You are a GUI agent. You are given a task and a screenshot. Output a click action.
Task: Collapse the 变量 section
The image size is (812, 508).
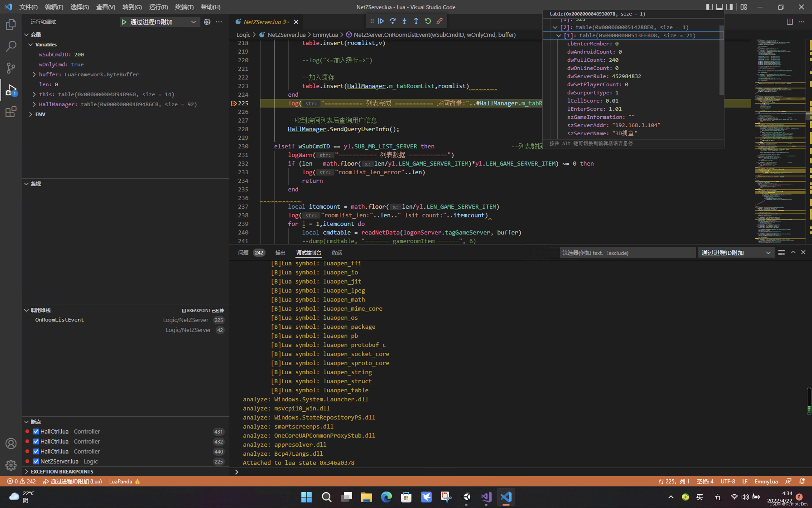coord(26,35)
